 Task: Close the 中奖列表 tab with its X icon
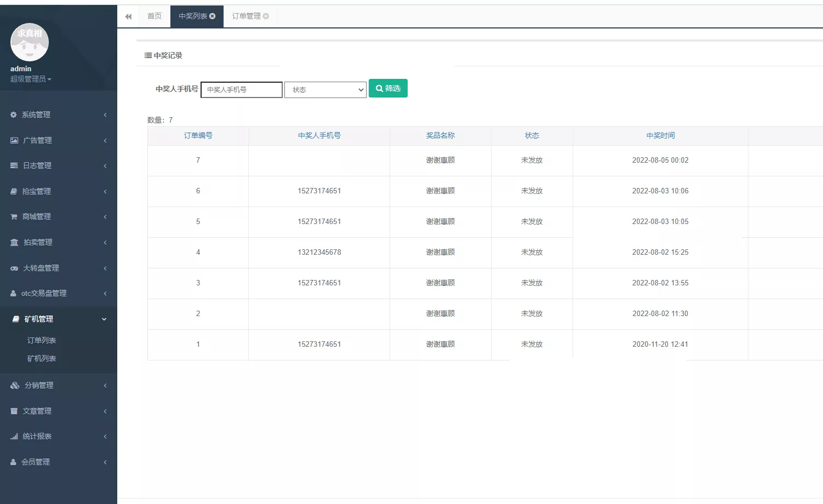coord(213,16)
